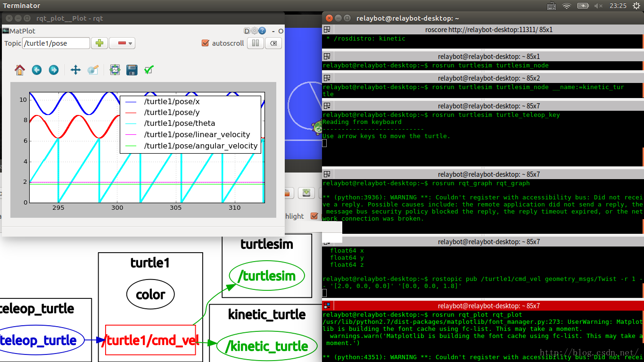644x362 pixels.
Task: Focus the Topic input field
Action: (56, 43)
